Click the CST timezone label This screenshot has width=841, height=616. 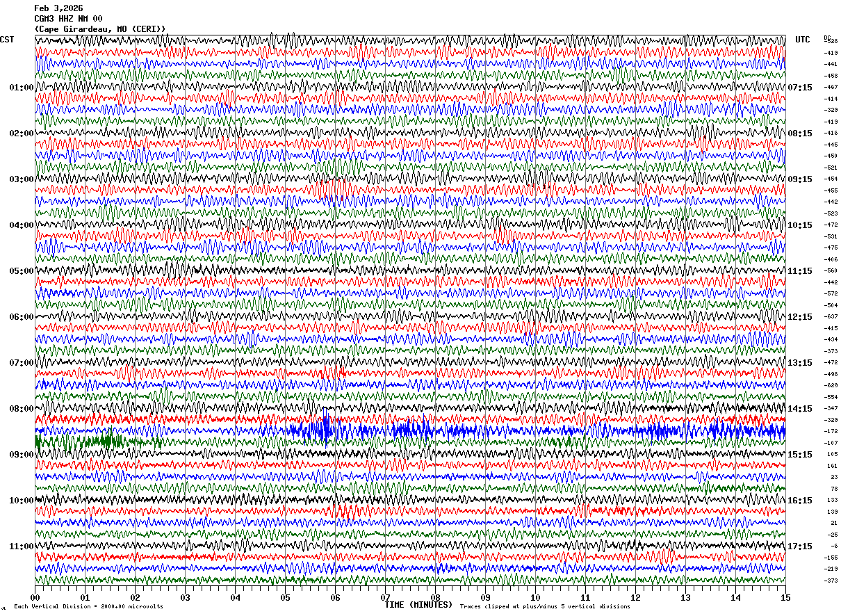[7, 40]
